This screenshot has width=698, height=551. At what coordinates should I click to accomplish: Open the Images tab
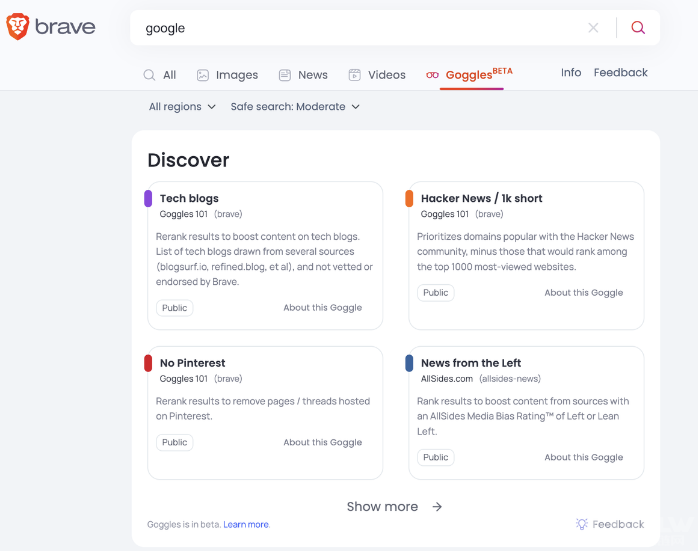tap(227, 75)
